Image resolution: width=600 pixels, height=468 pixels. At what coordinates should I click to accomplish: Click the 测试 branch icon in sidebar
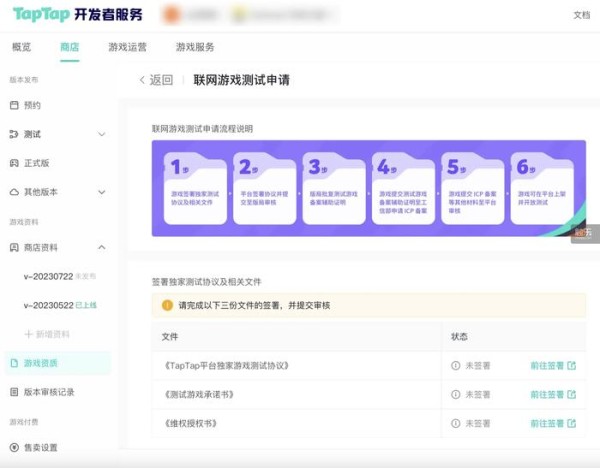tap(14, 134)
